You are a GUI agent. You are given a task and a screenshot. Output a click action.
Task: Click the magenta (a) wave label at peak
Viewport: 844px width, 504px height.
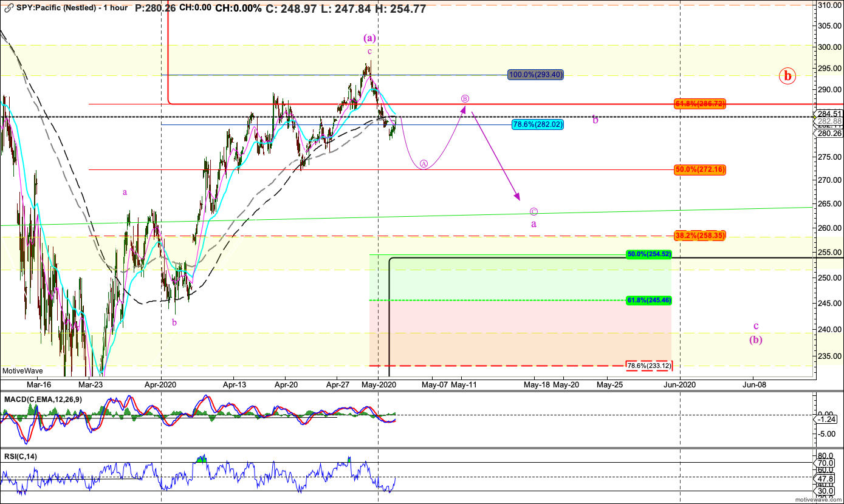[369, 38]
